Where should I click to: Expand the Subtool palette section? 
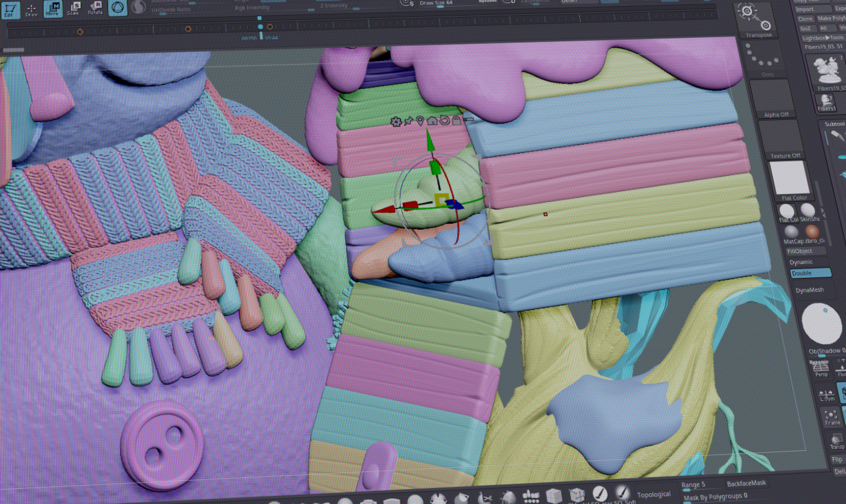(835, 124)
